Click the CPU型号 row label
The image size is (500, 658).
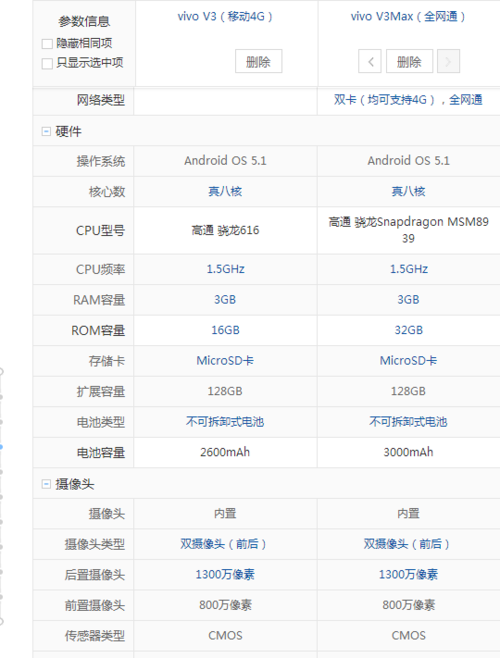tap(100, 231)
